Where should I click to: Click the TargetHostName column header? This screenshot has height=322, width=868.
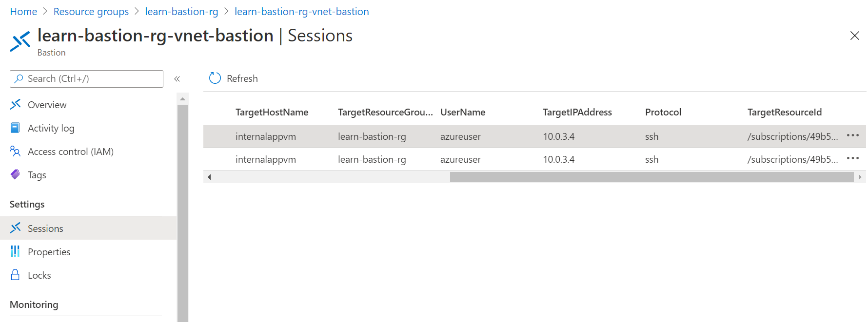(272, 112)
